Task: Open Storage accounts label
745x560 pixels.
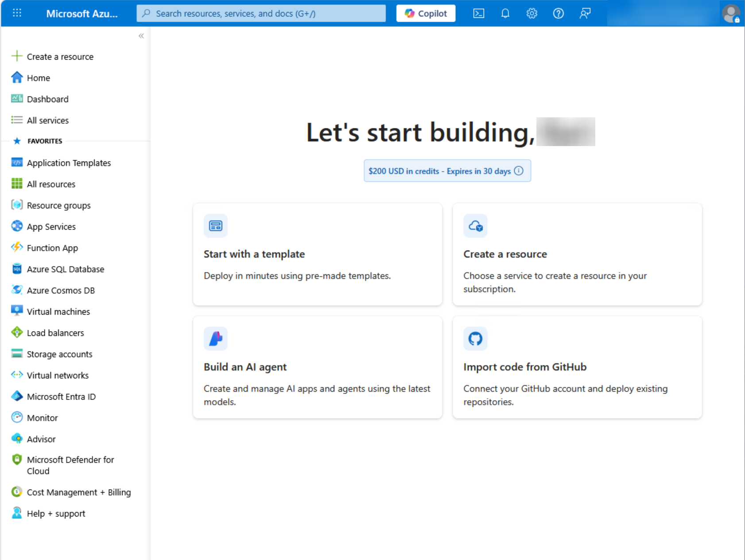Action: coord(60,354)
